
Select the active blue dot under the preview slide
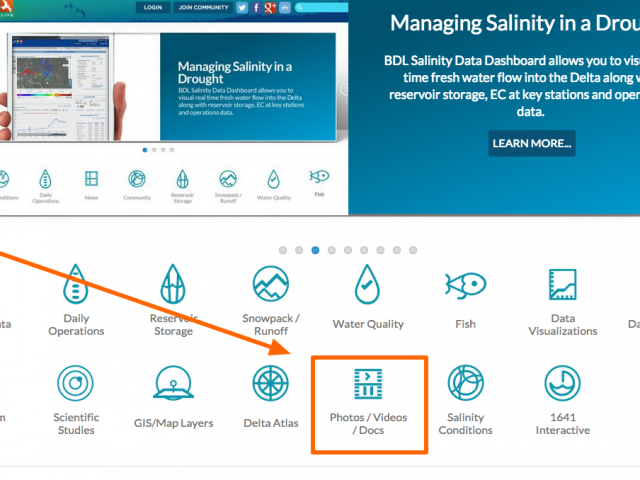pyautogui.click(x=144, y=150)
